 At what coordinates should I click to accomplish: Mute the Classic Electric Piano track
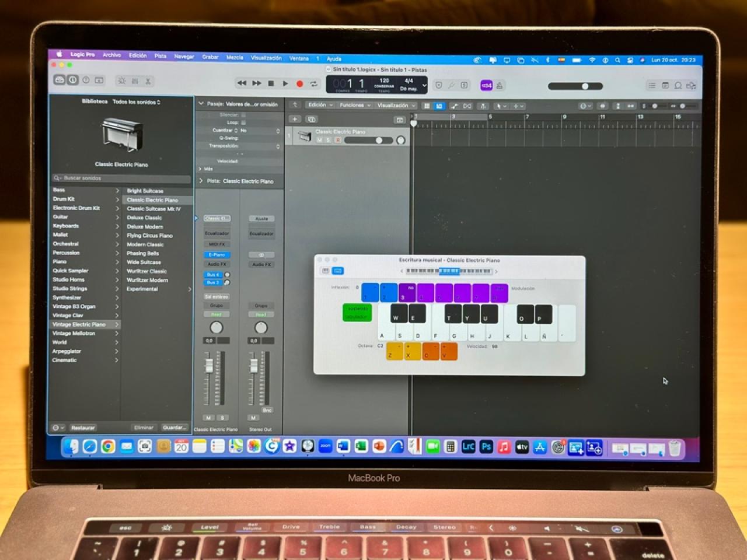click(319, 140)
